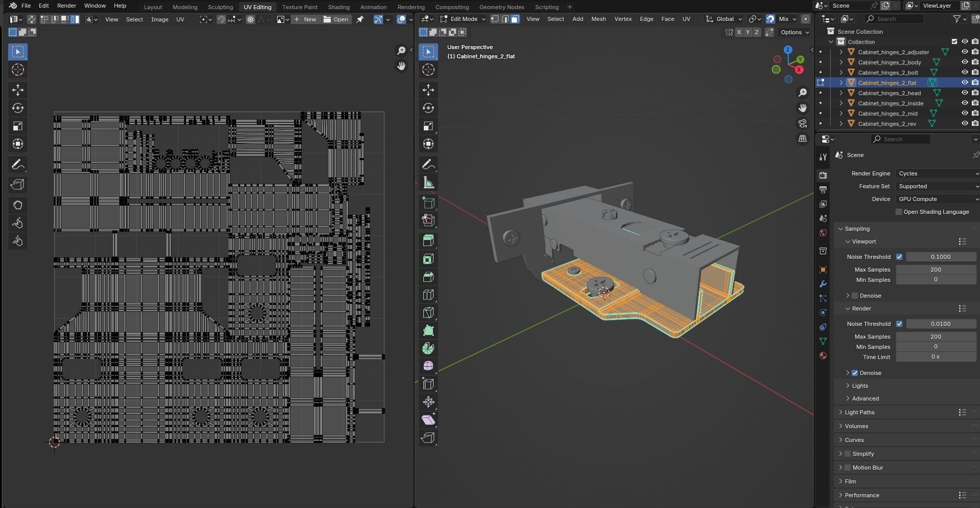
Task: Collapse the Sampling panel
Action: (857, 229)
